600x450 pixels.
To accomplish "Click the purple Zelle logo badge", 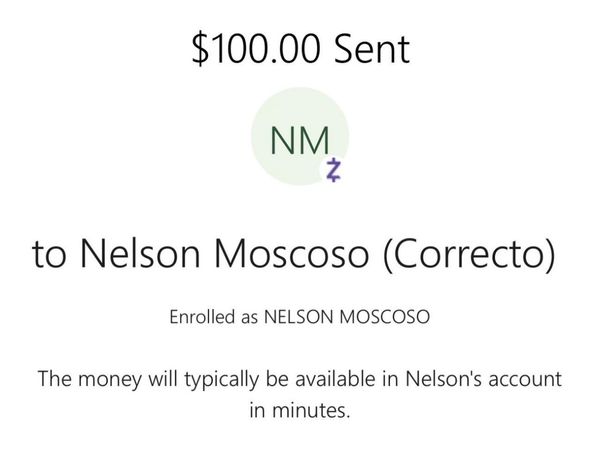I will [x=333, y=170].
